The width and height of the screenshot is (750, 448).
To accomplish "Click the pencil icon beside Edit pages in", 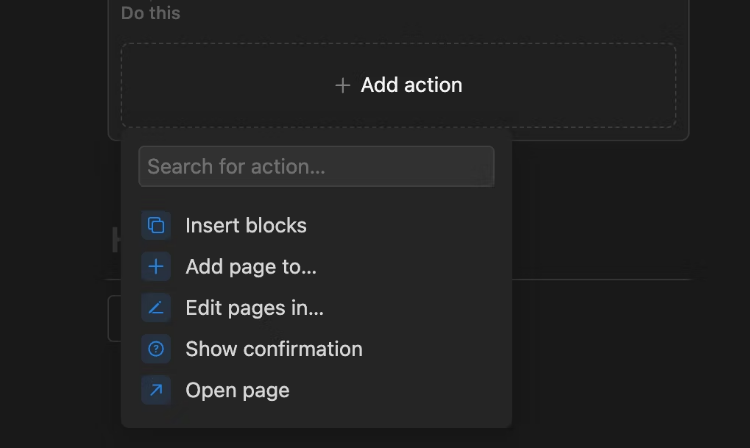I will click(x=156, y=307).
